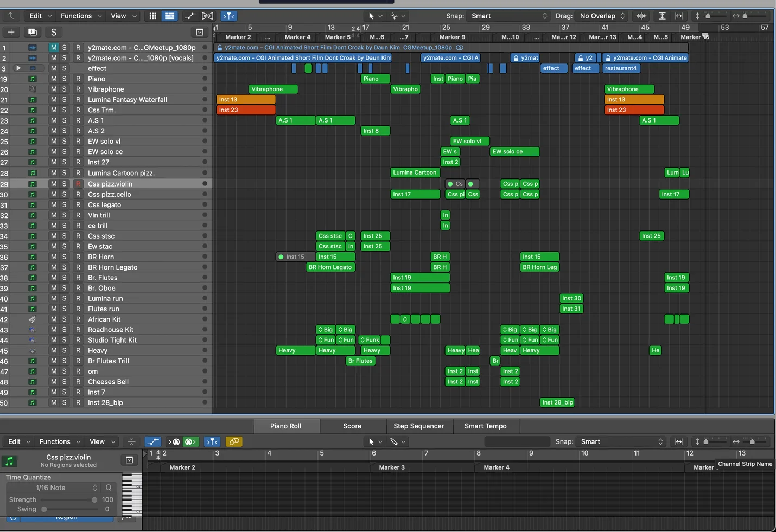Select the Vibraphone region at start
The height and width of the screenshot is (532, 776).
(273, 89)
